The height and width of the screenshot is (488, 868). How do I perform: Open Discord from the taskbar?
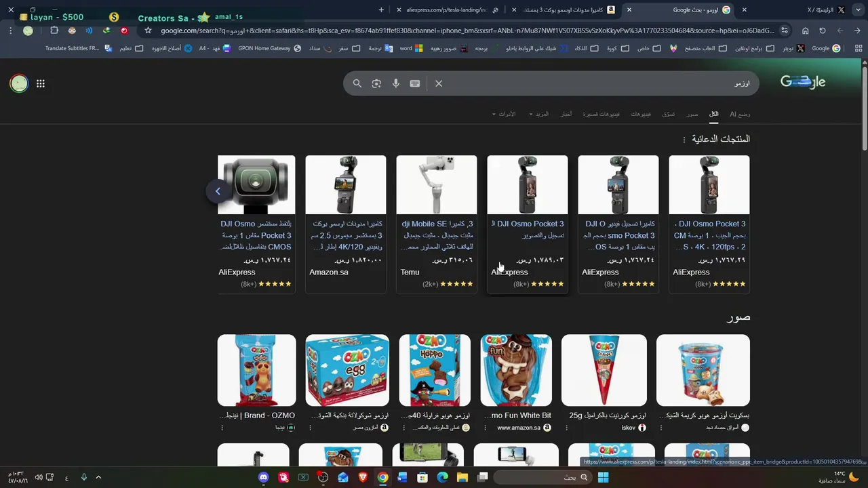[264, 477]
